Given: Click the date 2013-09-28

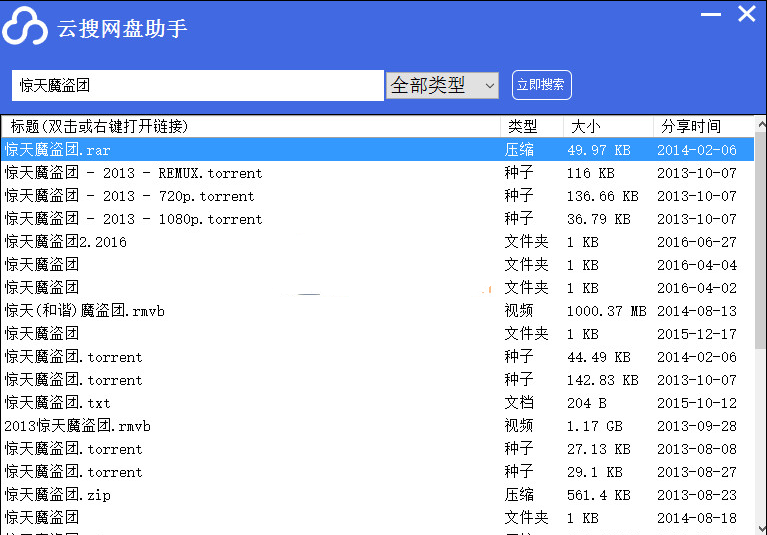Looking at the screenshot, I should pos(697,426).
